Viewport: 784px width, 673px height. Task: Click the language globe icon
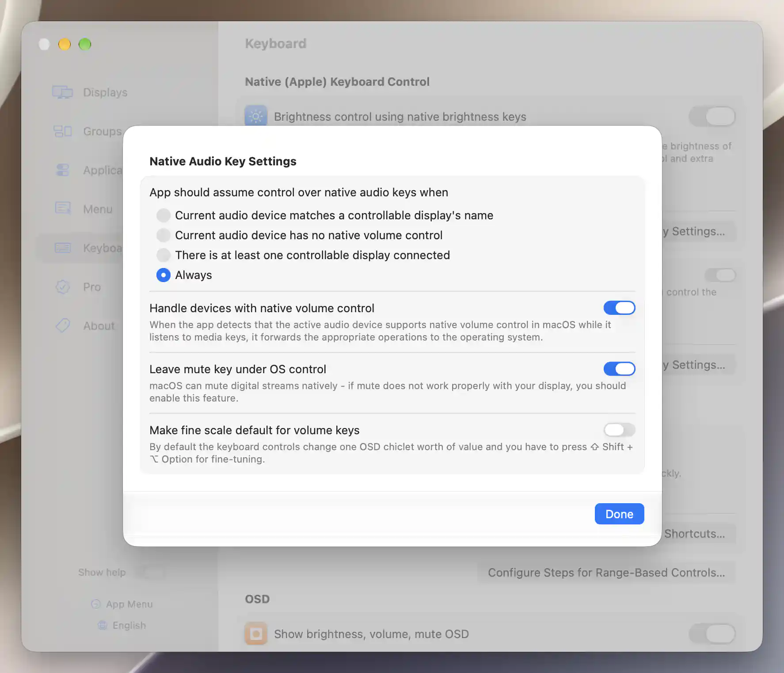(x=103, y=625)
